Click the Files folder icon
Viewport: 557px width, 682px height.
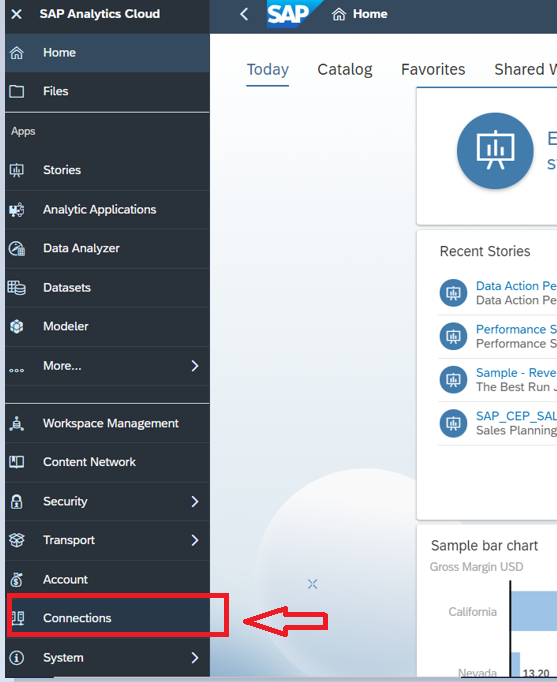17,91
